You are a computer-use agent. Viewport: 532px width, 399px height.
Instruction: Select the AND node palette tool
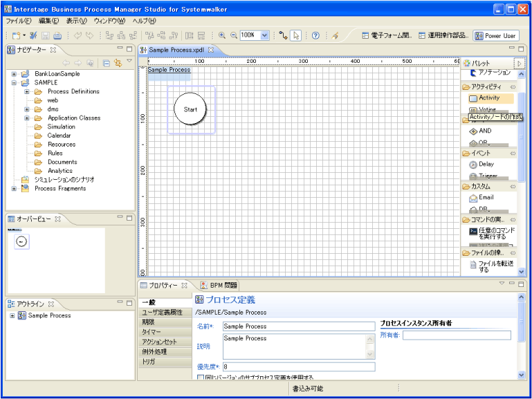coord(480,131)
